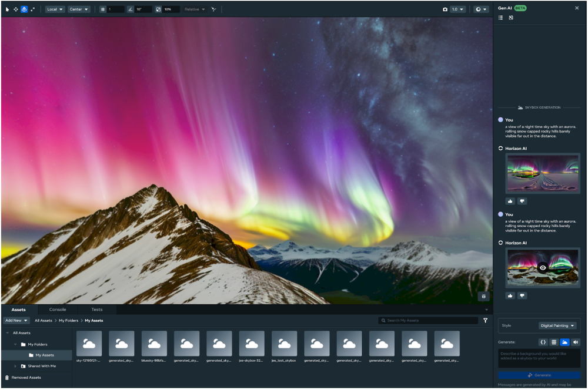Click the list view icon under Gen AI header
Viewport: 588px width, 390px height.
pyautogui.click(x=502, y=18)
